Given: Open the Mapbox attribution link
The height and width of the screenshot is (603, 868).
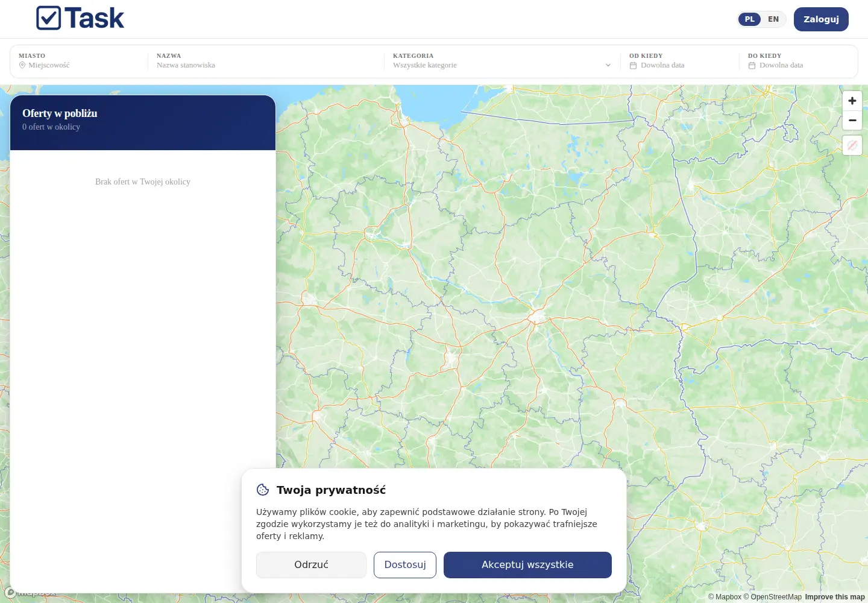Looking at the screenshot, I should [x=725, y=597].
